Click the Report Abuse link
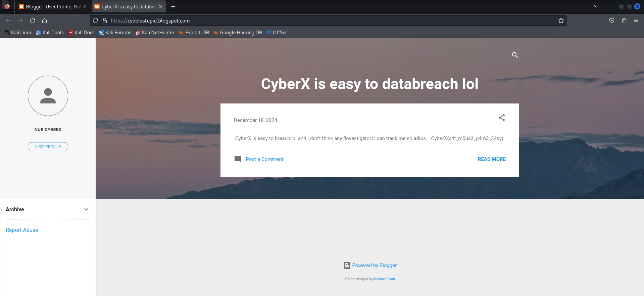The height and width of the screenshot is (296, 644). pos(22,230)
